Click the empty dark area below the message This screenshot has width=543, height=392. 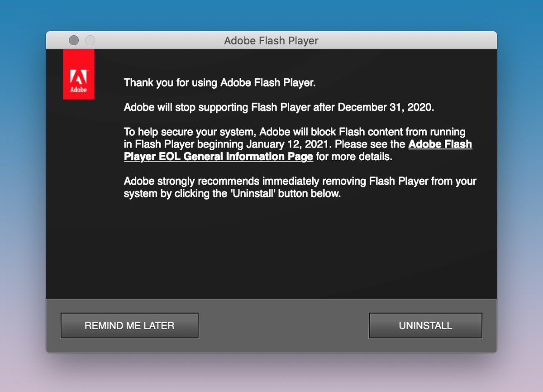coord(271,253)
